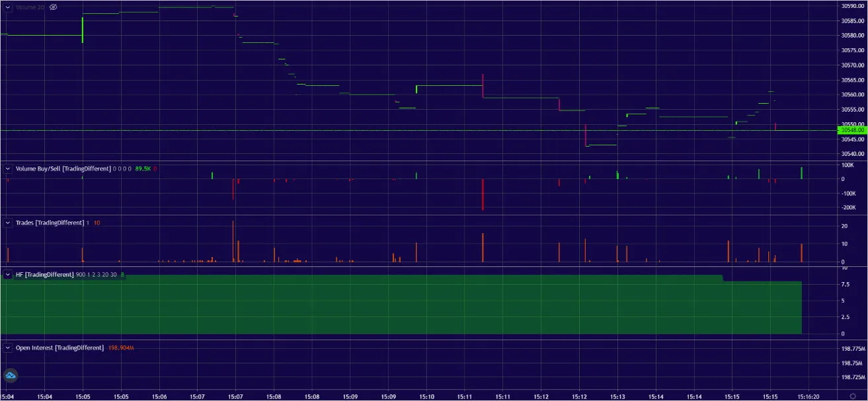Click the TradingView cloud logo icon
Image resolution: width=868 pixels, height=401 pixels.
[x=10, y=376]
